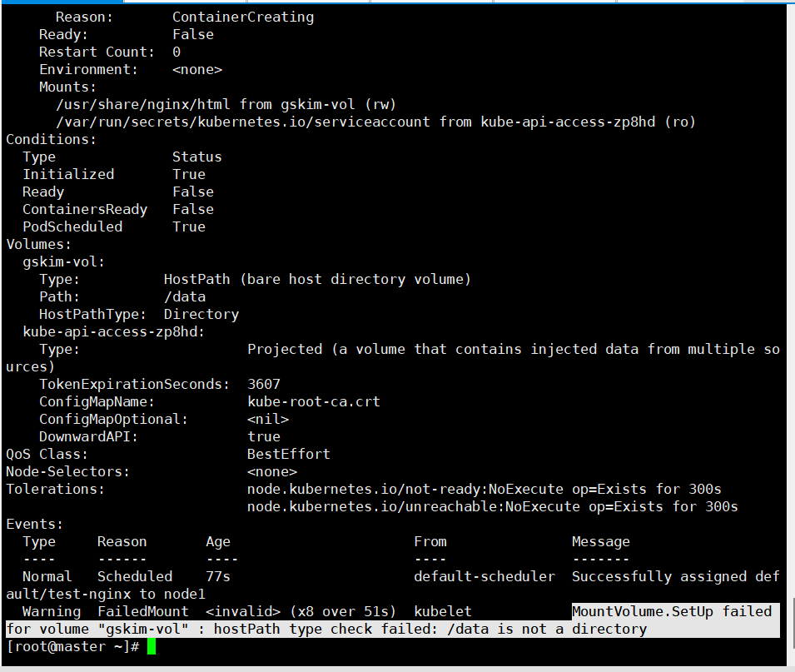
Task: Click the Initialized condition row label
Action: (68, 175)
